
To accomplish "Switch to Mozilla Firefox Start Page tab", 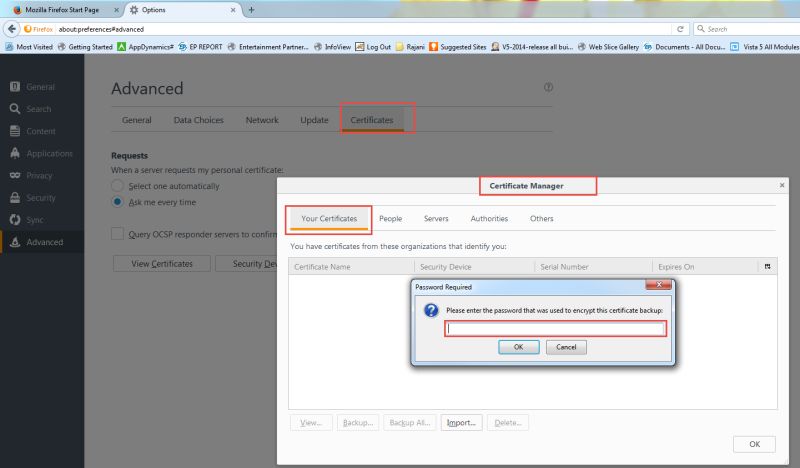I will (x=62, y=10).
